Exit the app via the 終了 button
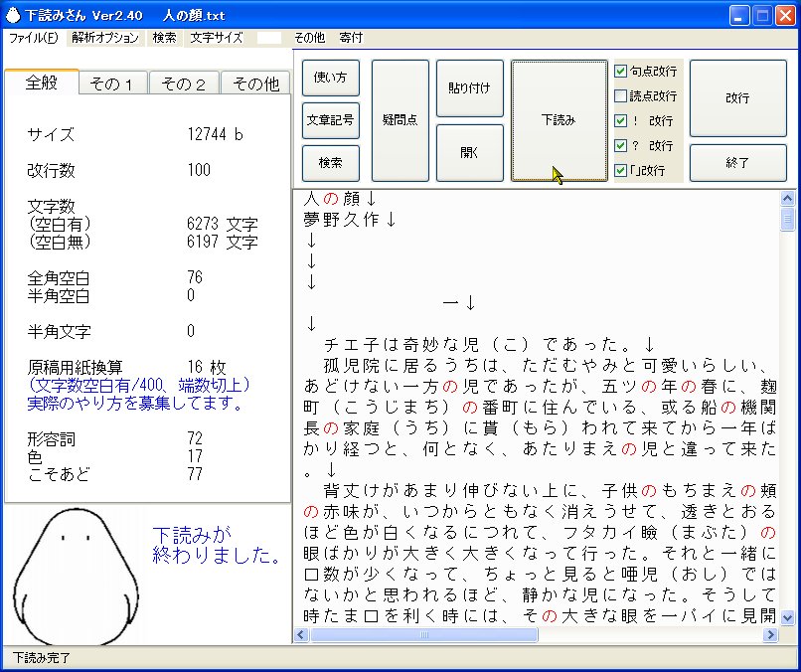 [x=738, y=163]
